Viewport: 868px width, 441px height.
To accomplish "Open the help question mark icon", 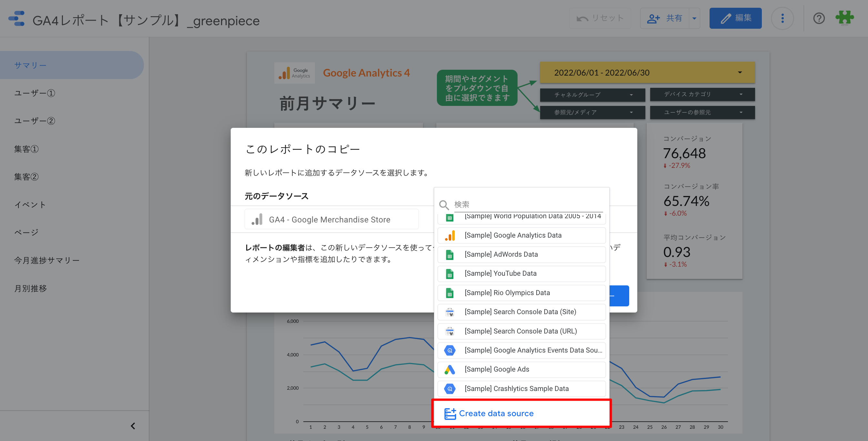I will tap(819, 18).
